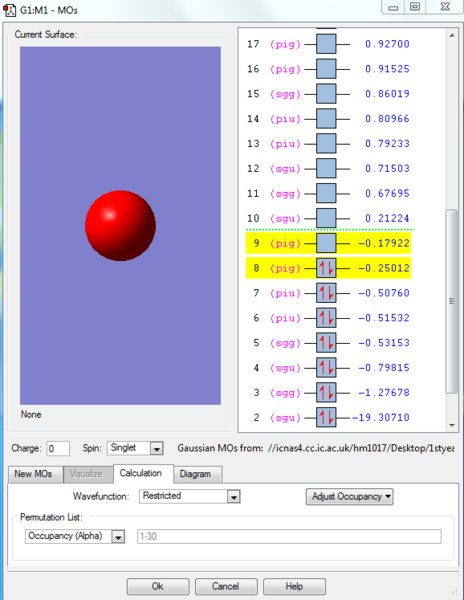
Task: Select orbital energy value 0.86019
Action: pos(387,94)
